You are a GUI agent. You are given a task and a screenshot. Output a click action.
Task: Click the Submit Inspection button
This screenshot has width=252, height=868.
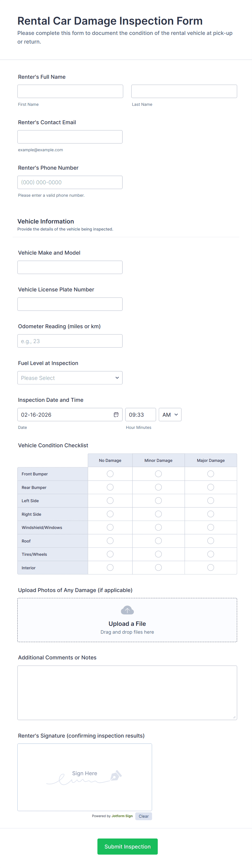point(127,846)
